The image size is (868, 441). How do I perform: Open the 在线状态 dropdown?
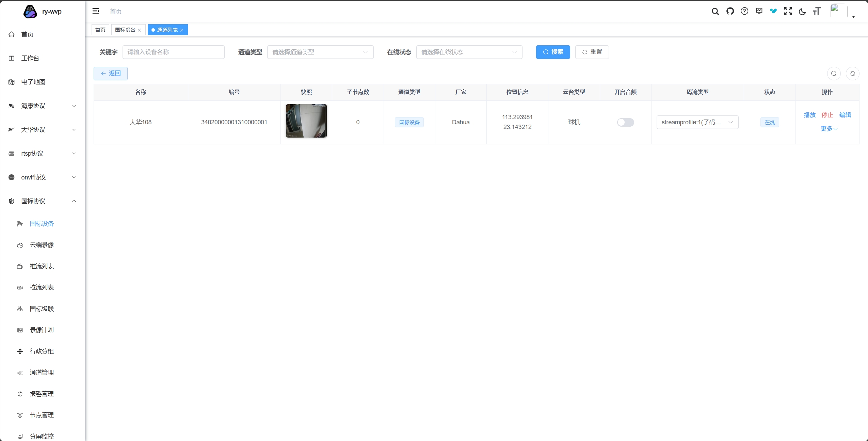469,52
